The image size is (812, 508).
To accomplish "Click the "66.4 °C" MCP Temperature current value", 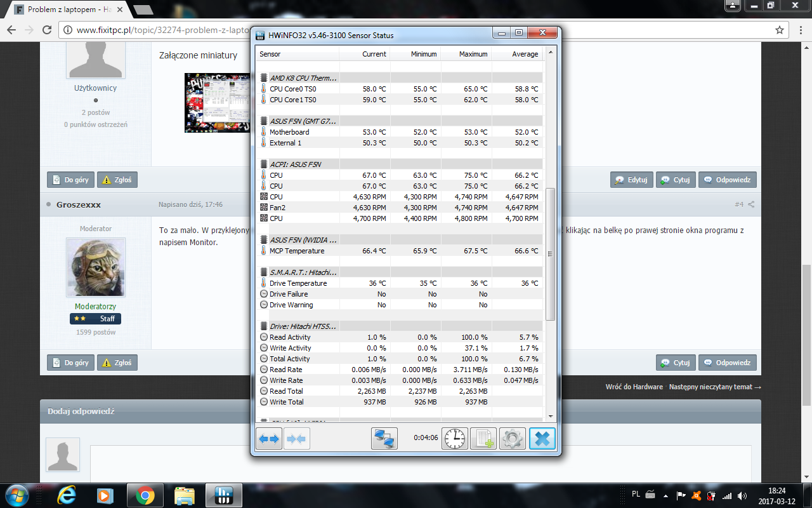I will coord(374,251).
